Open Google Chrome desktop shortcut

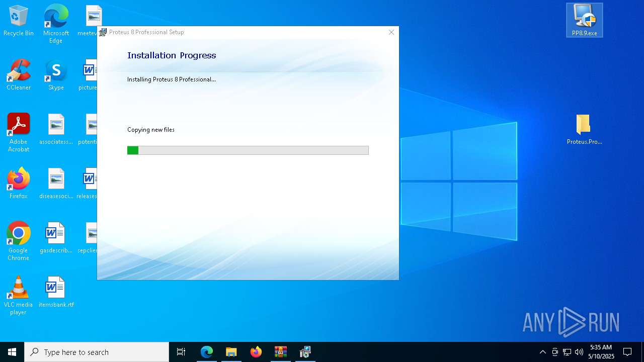point(19,241)
